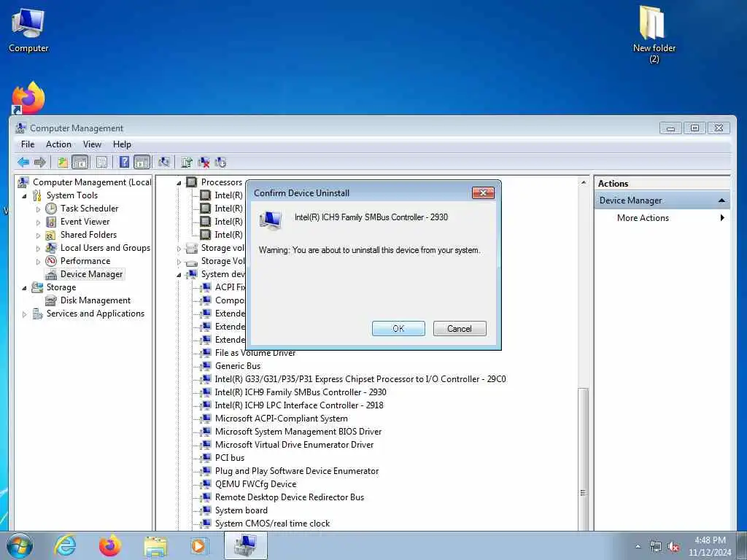Select Task Scheduler in the tree
Image resolution: width=747 pixels, height=560 pixels.
click(89, 209)
